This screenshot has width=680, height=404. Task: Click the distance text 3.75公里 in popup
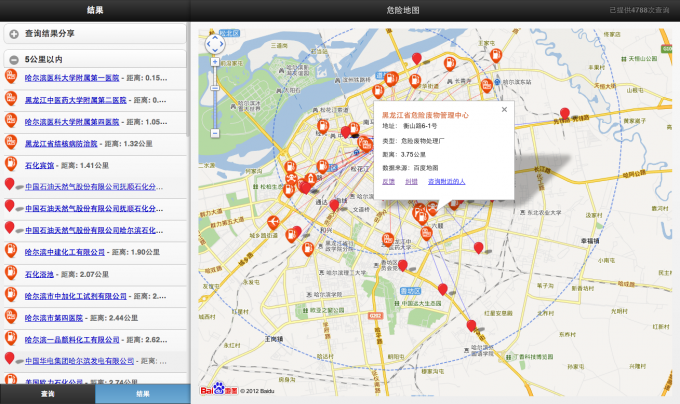click(413, 154)
